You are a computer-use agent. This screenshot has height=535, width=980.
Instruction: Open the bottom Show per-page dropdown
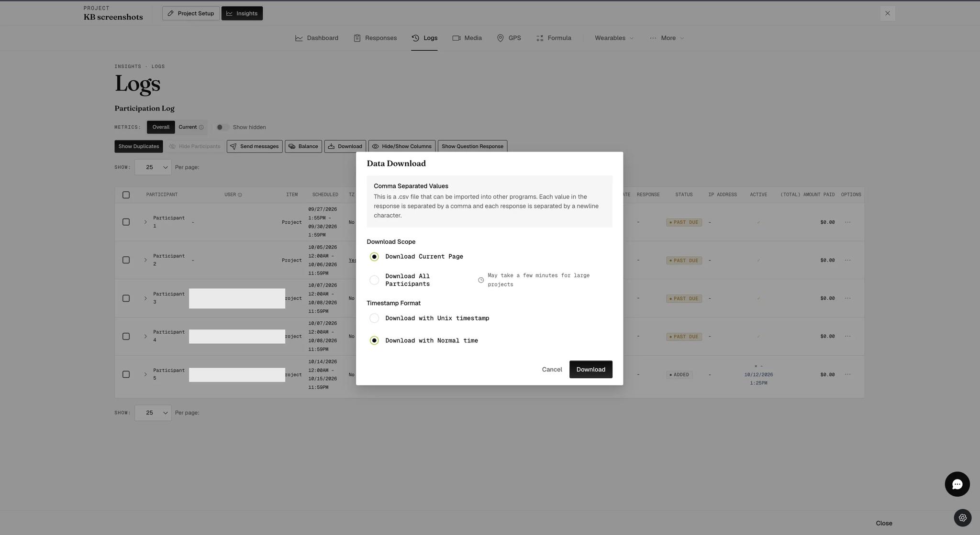pyautogui.click(x=153, y=413)
